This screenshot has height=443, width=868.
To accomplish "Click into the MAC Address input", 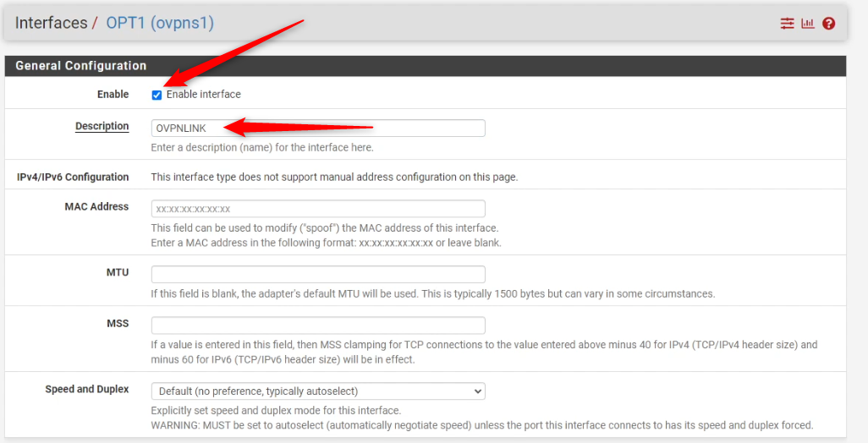I will 317,209.
